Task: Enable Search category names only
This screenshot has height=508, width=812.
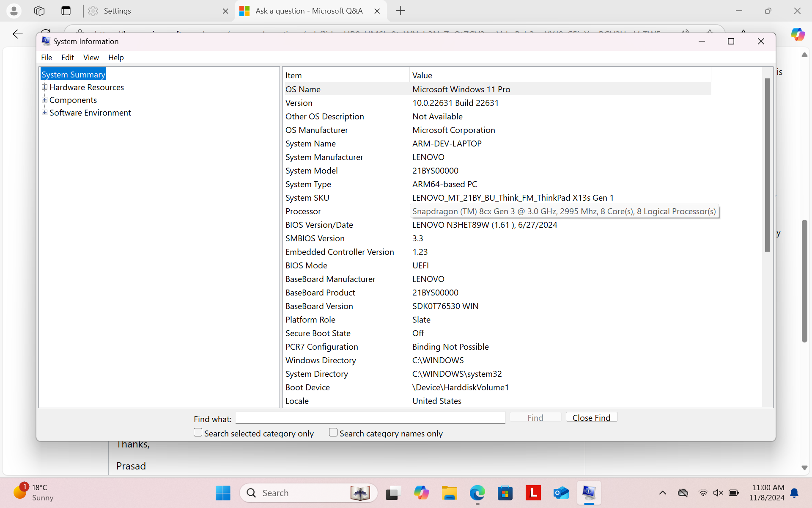Action: click(333, 432)
